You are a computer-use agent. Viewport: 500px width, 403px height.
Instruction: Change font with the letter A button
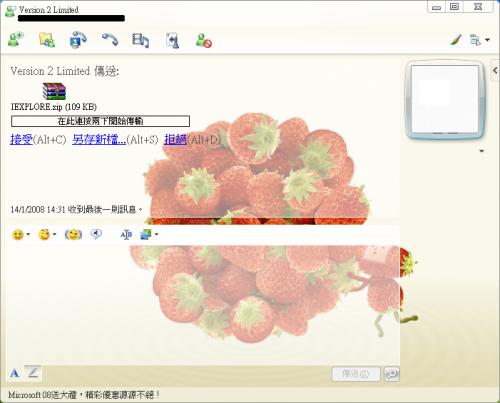pos(14,373)
